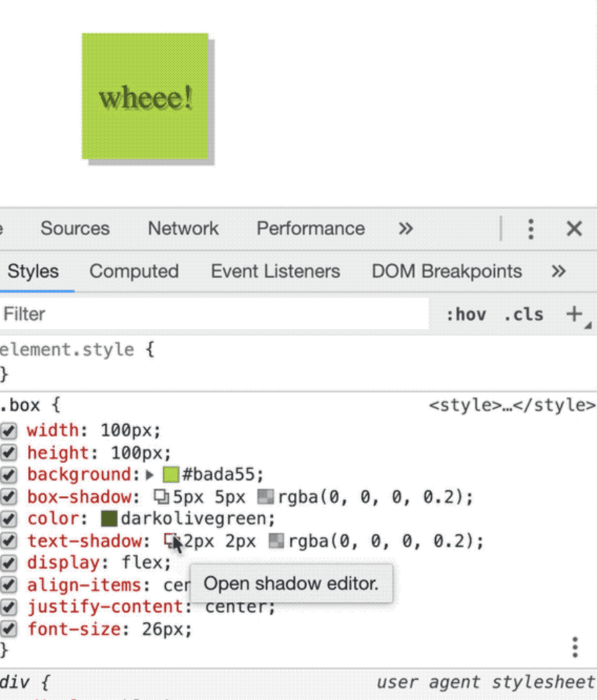
Task: Toggle the font-size property checkbox
Action: pyautogui.click(x=8, y=629)
